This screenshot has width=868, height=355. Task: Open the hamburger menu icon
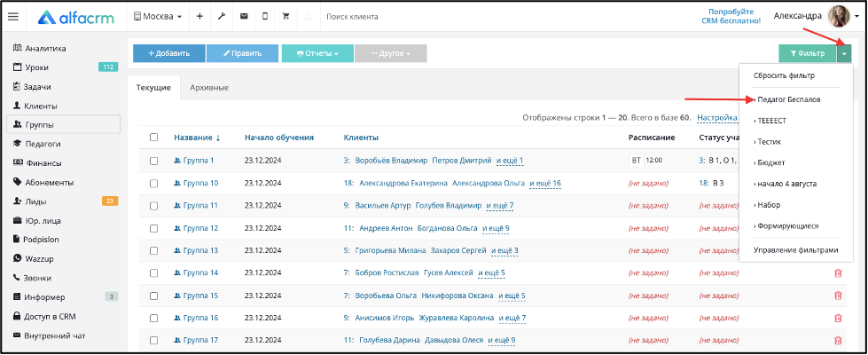point(12,17)
